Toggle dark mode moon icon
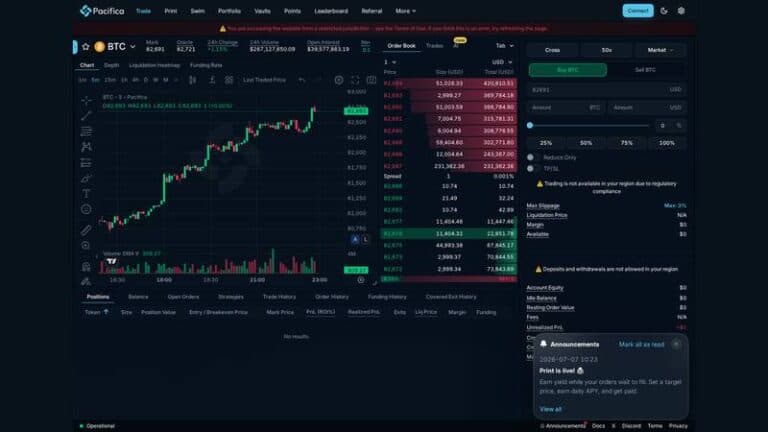The height and width of the screenshot is (432, 768). [664, 11]
